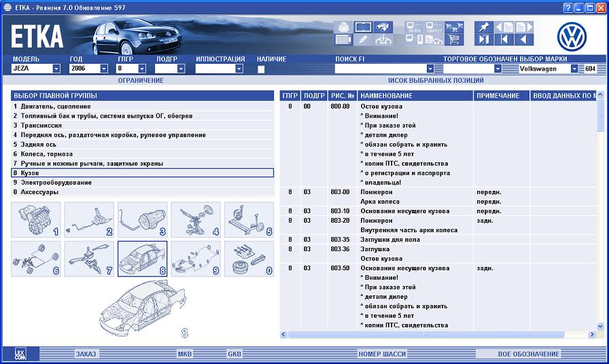Click the Volkswagen logo
This screenshot has height=364, width=609.
pyautogui.click(x=572, y=37)
